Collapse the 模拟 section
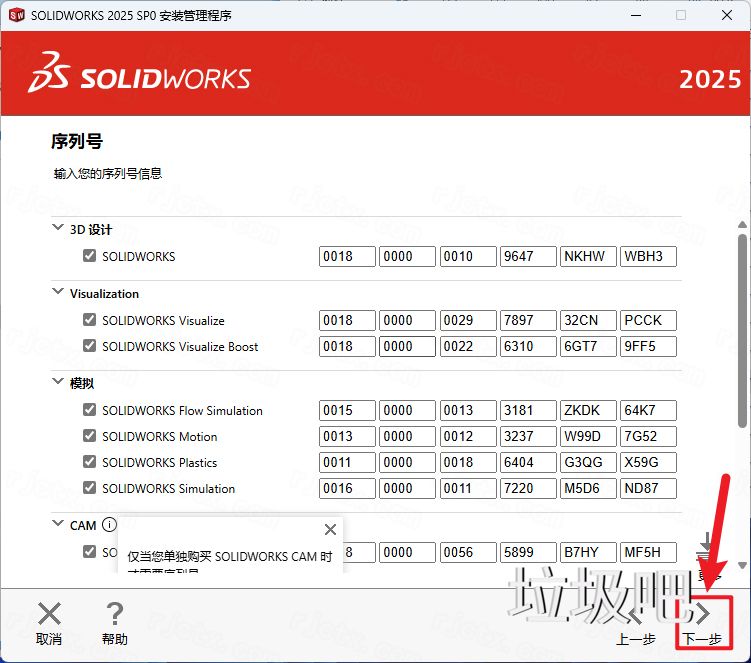The height and width of the screenshot is (663, 751). pyautogui.click(x=57, y=381)
